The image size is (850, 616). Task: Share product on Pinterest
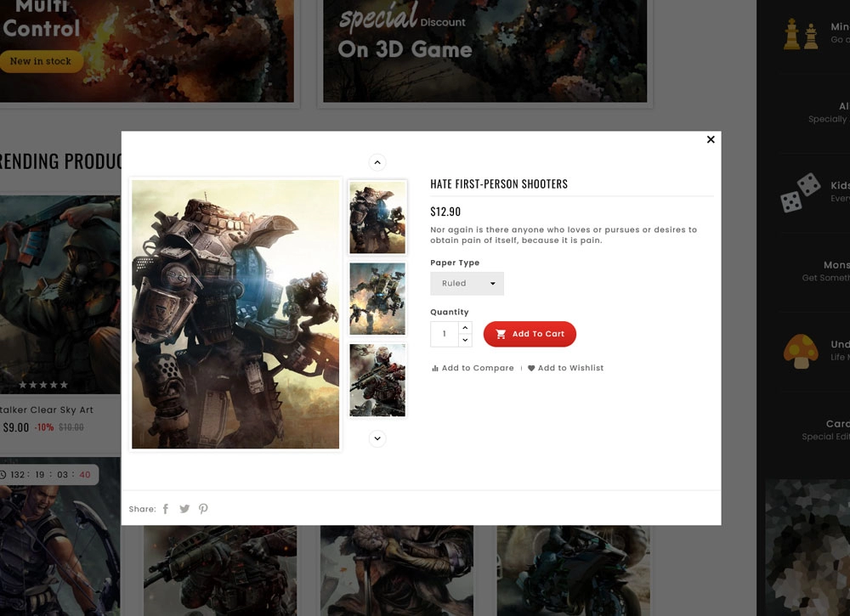click(203, 509)
